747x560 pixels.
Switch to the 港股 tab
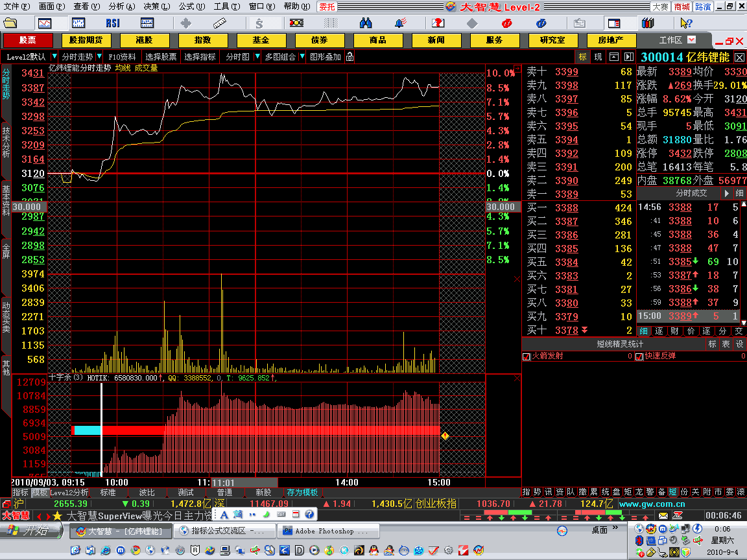[144, 40]
